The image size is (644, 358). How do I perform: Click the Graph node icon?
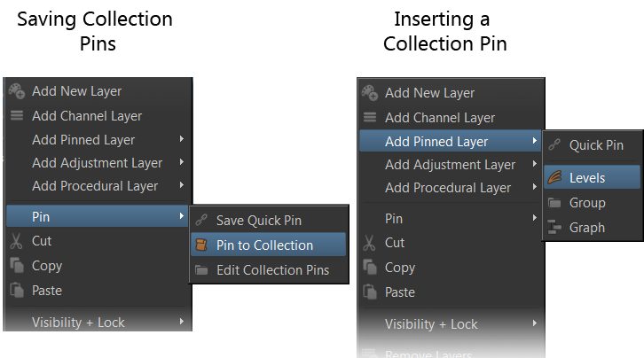pos(554,228)
